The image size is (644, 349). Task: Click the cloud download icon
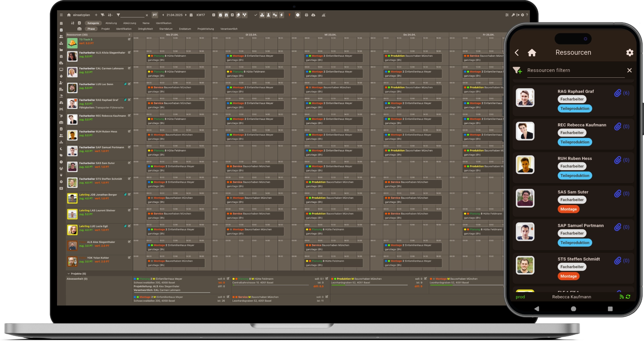pos(313,15)
